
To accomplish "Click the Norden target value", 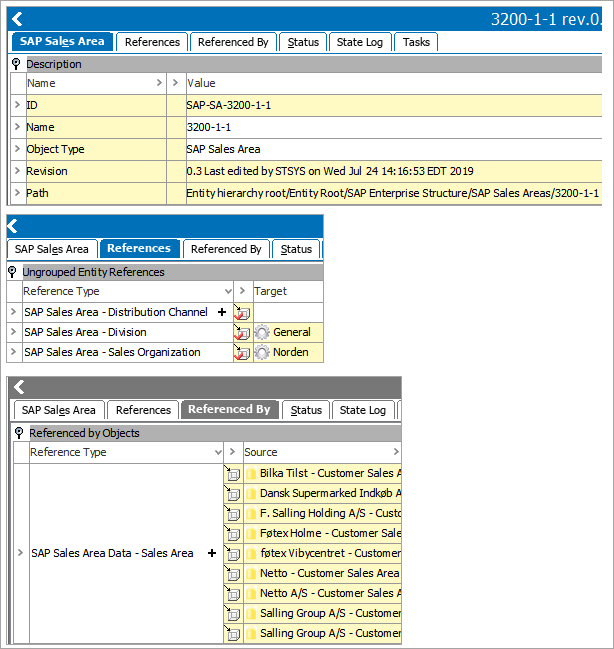I will [291, 352].
